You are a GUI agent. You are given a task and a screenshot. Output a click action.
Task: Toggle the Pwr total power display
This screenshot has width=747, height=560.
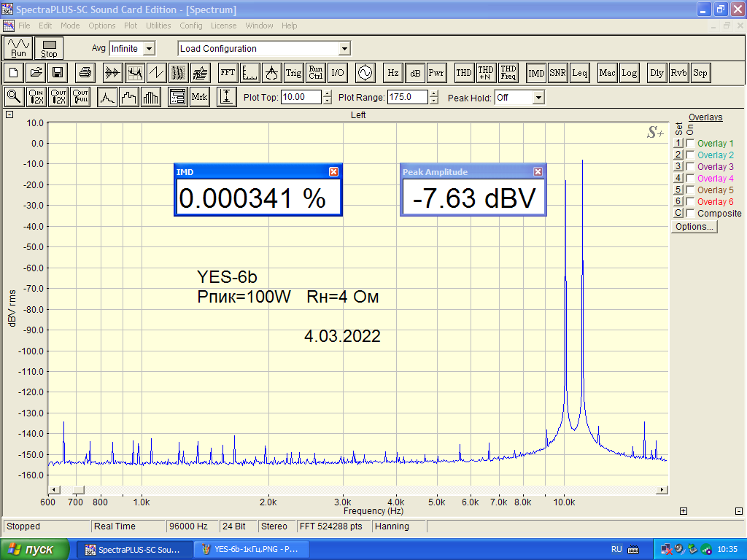(x=436, y=73)
